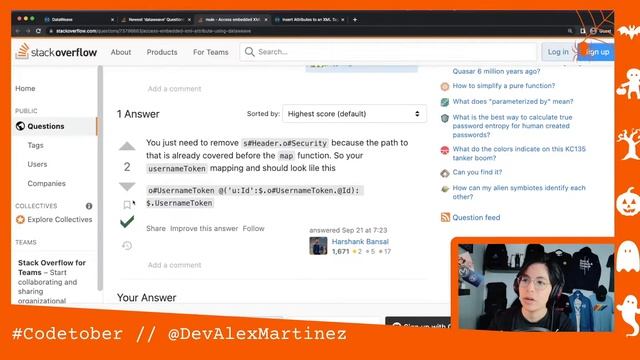Click the site icon beside the password entropy question
640x360 pixels.
coord(445,118)
